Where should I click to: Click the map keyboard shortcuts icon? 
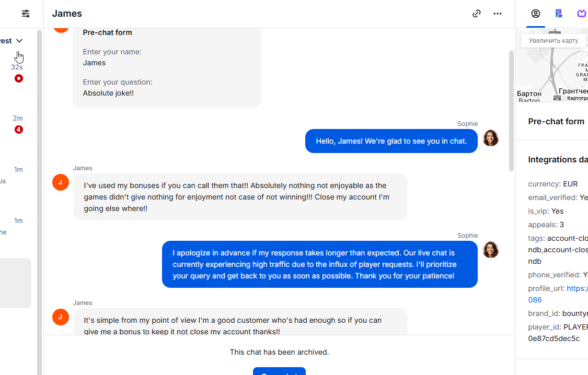(x=557, y=98)
